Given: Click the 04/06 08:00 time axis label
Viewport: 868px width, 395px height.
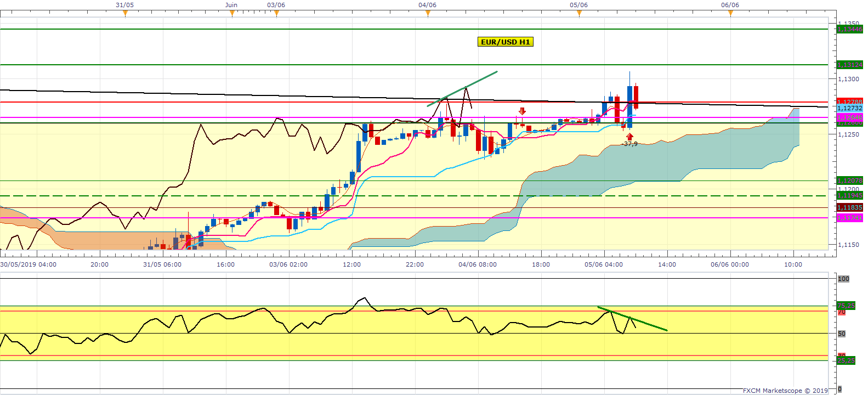Looking at the screenshot, I should (x=478, y=264).
